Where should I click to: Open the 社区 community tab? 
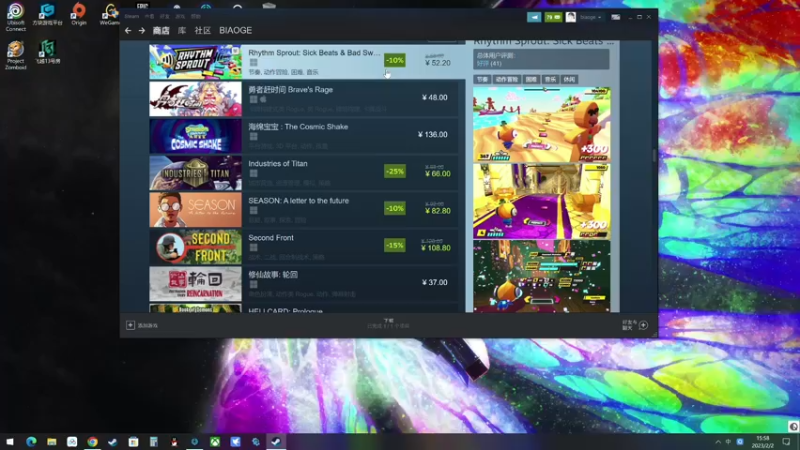[203, 31]
